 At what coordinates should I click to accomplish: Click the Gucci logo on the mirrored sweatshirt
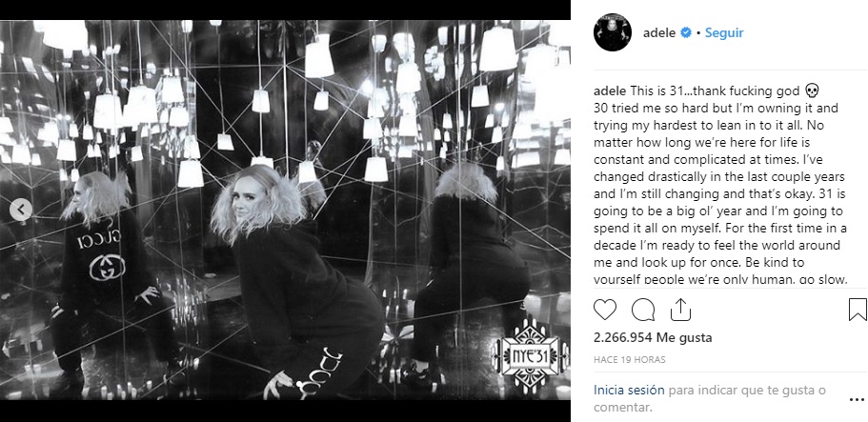[x=107, y=267]
